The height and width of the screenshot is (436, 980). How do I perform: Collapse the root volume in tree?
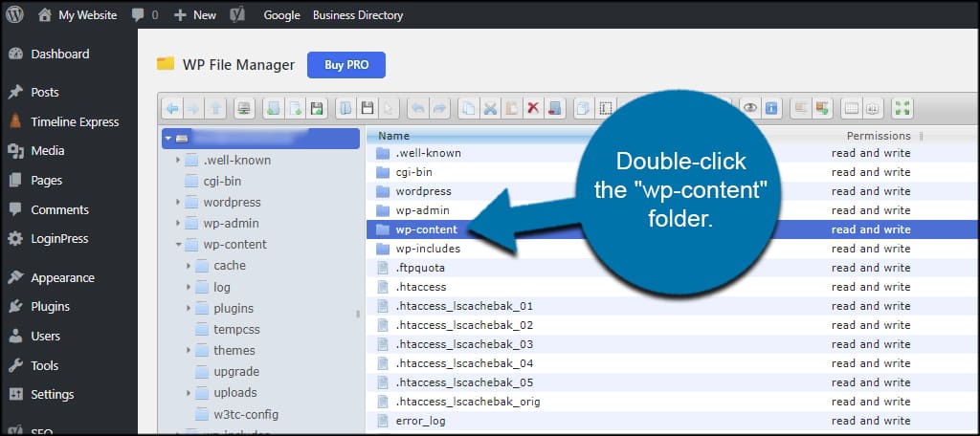pyautogui.click(x=168, y=138)
